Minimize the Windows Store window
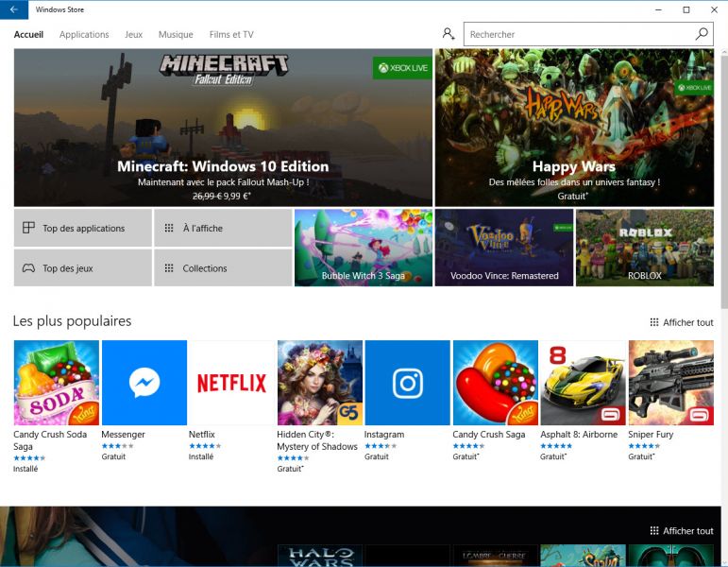Screen dimensions: 728x567 [658, 9]
